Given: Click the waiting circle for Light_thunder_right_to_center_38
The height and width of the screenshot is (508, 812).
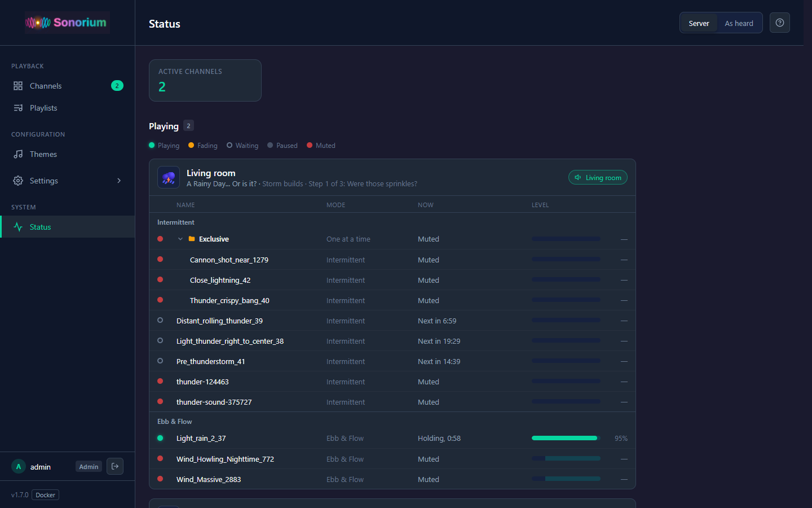Looking at the screenshot, I should tap(160, 340).
